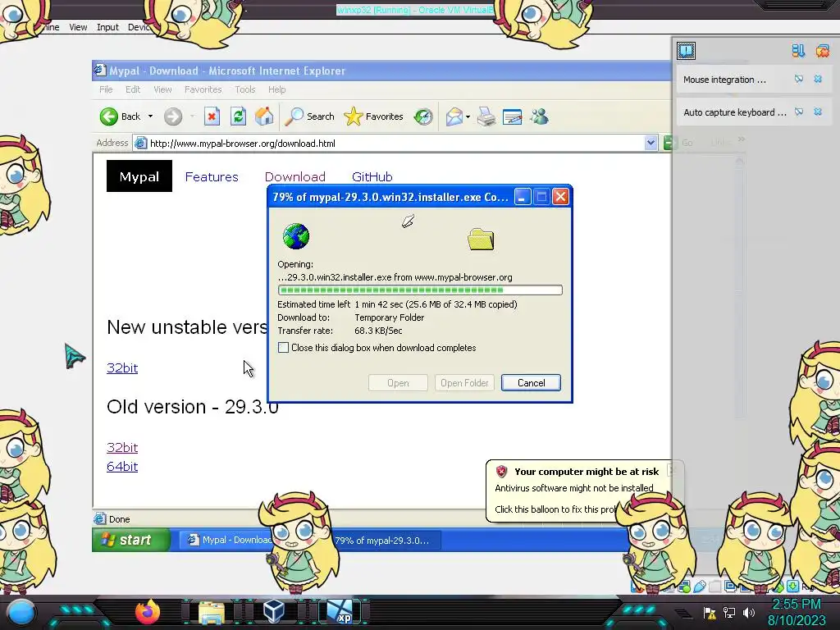Minimize the file download dialog

tap(523, 197)
